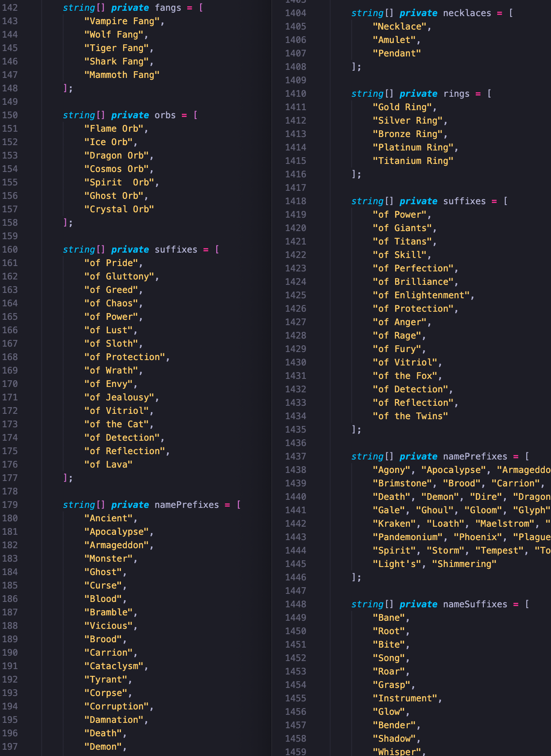551x756 pixels.
Task: Click the "of Pride" suffix
Action: 111,263
